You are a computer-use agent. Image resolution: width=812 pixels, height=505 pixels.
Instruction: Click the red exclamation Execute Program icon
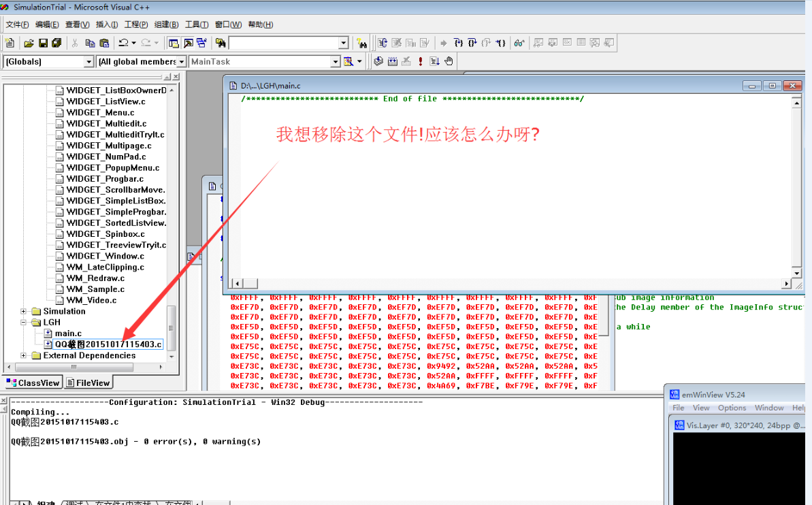[421, 61]
